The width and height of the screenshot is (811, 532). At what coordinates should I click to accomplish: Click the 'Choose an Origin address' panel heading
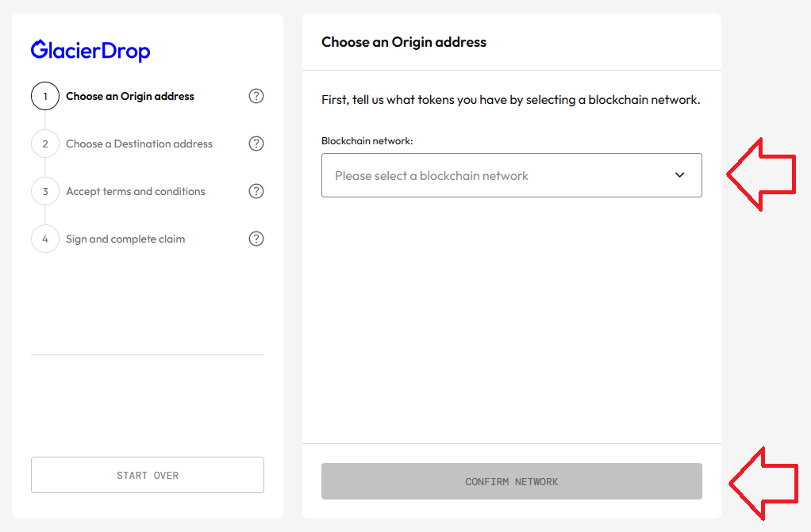pos(404,41)
